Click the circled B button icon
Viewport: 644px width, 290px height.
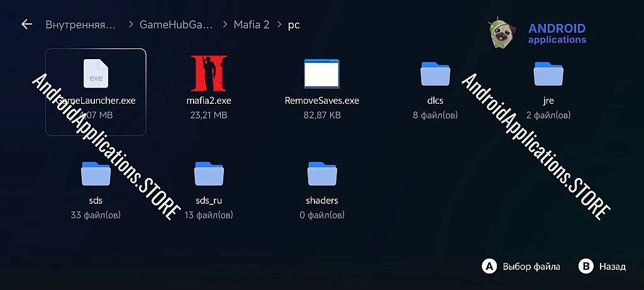(586, 266)
